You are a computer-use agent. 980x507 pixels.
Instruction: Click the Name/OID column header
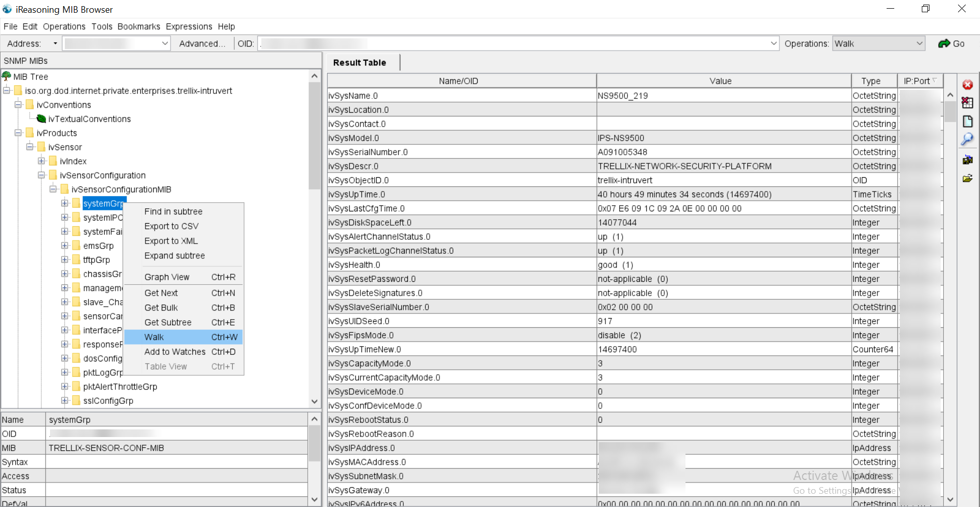pos(461,81)
